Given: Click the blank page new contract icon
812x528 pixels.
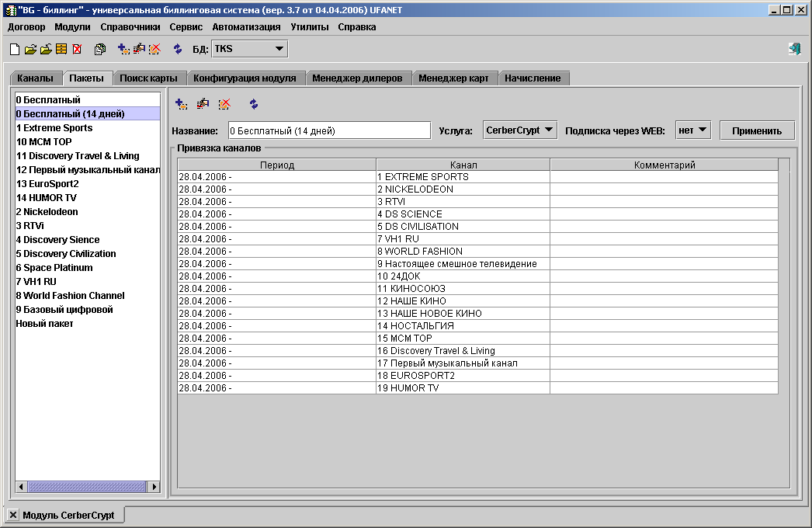Looking at the screenshot, I should tap(14, 49).
